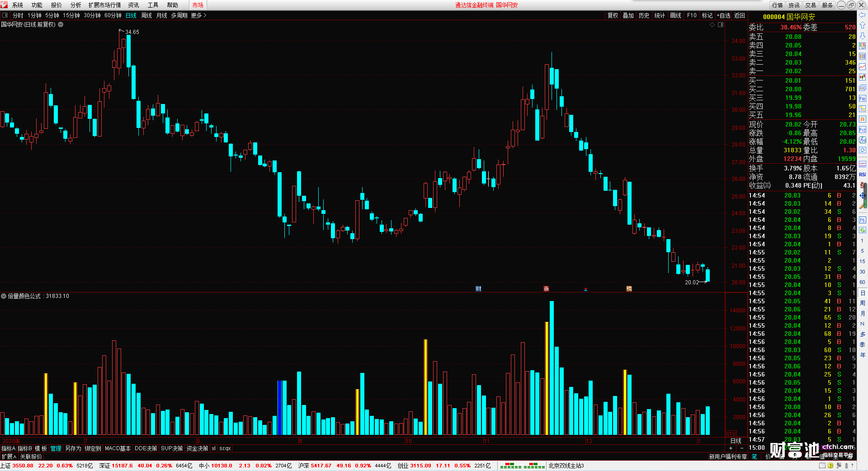Click the 画线 drawing button
This screenshot has width=868, height=471.
(675, 15)
